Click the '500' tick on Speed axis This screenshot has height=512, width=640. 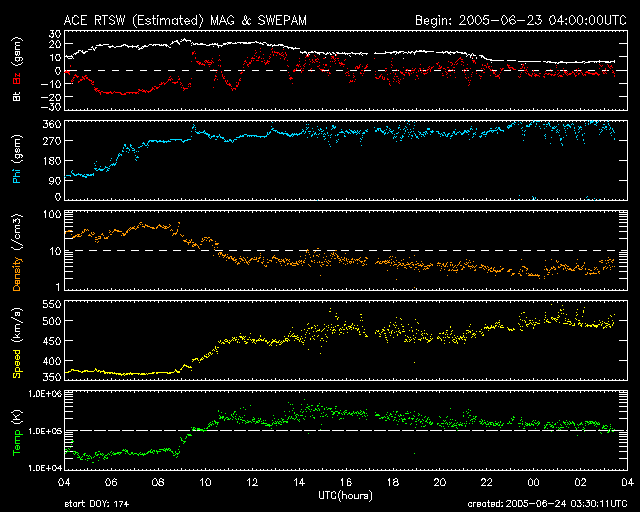coord(52,321)
